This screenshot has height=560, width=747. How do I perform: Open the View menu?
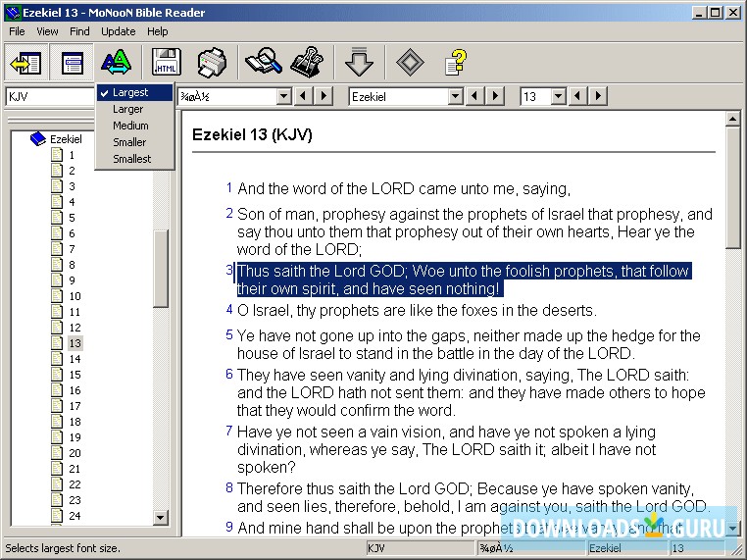(47, 31)
